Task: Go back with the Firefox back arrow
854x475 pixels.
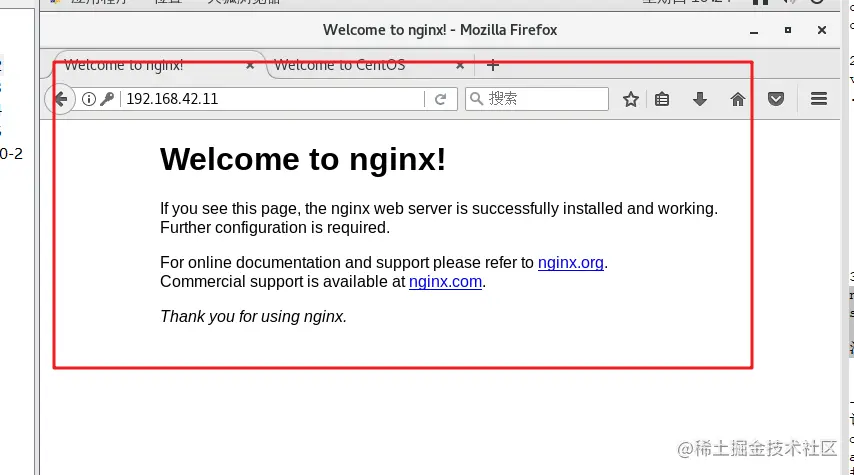Action: point(60,99)
